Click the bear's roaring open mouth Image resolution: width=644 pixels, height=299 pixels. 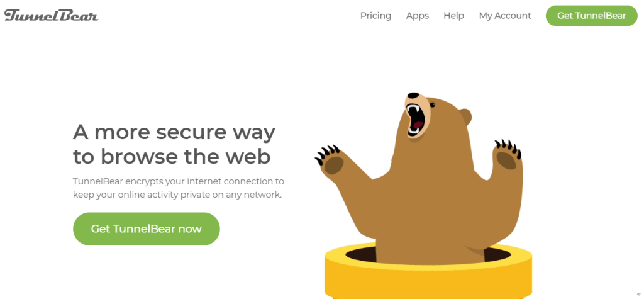(415, 120)
